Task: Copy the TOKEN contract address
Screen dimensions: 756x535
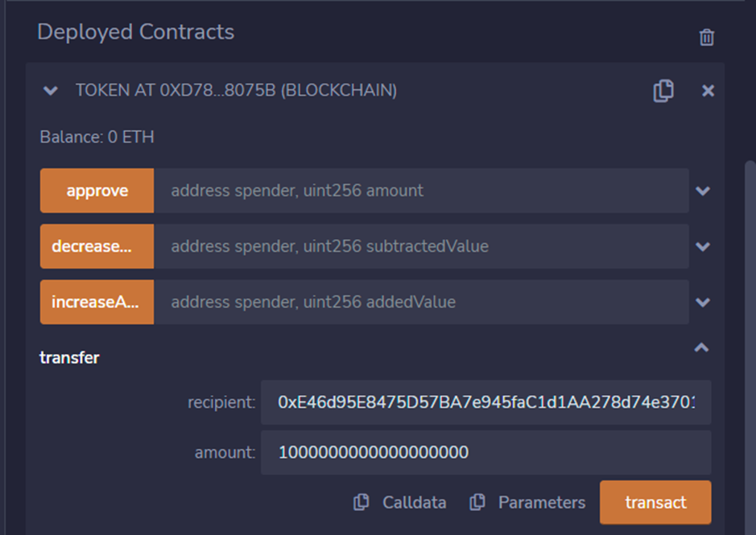Action: coord(663,91)
